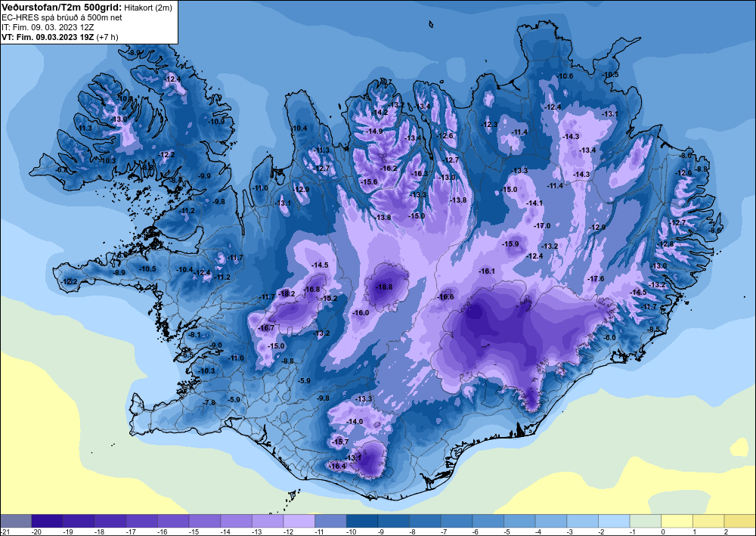Click the darkest purple legend swatch between -20 and -19

pyautogui.click(x=47, y=521)
